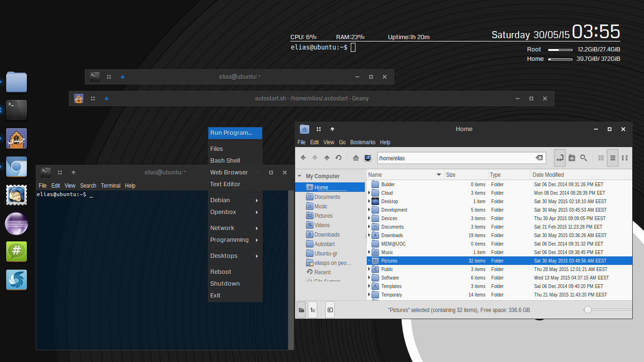Expand the Cloud folder row triangle

pyautogui.click(x=369, y=193)
